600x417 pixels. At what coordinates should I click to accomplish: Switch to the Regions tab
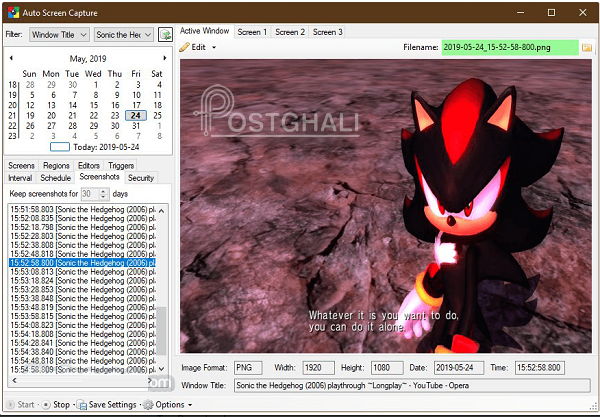click(56, 166)
